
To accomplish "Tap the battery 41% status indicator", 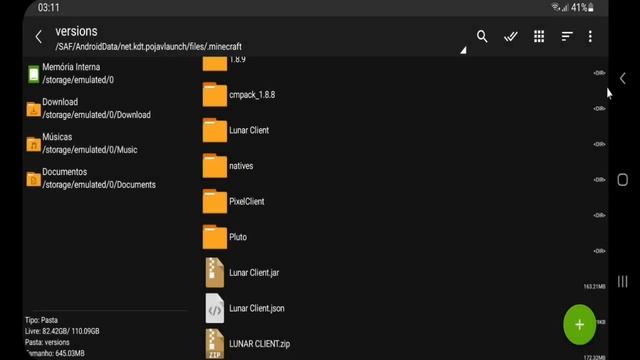I will pyautogui.click(x=582, y=7).
